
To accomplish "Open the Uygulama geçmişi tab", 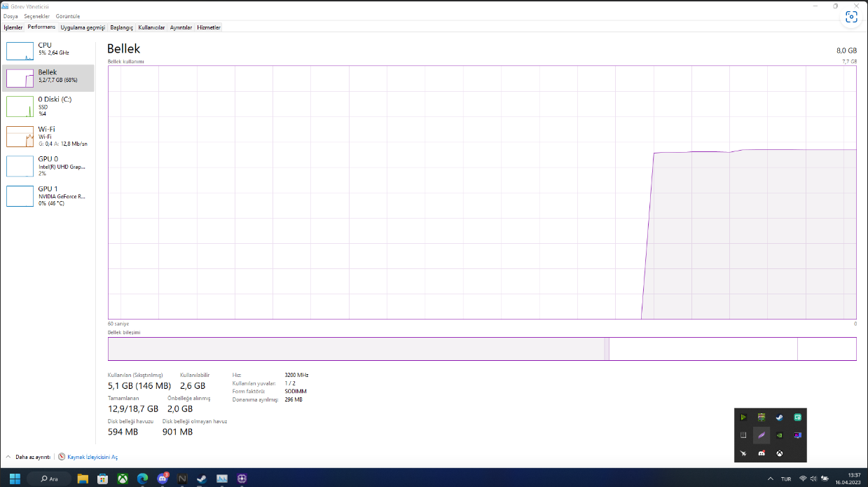I will 83,27.
